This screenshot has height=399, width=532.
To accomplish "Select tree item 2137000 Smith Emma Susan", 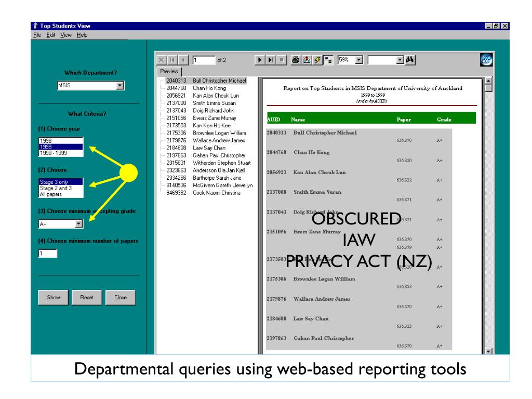I will (x=201, y=103).
